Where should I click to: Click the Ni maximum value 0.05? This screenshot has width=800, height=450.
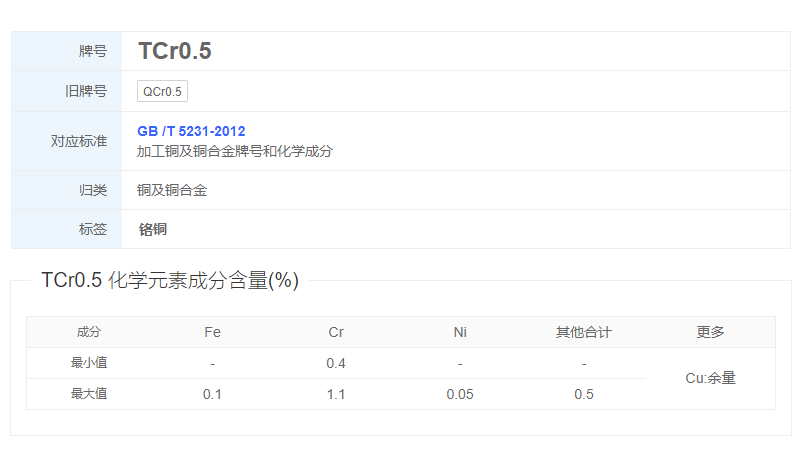[x=460, y=394]
